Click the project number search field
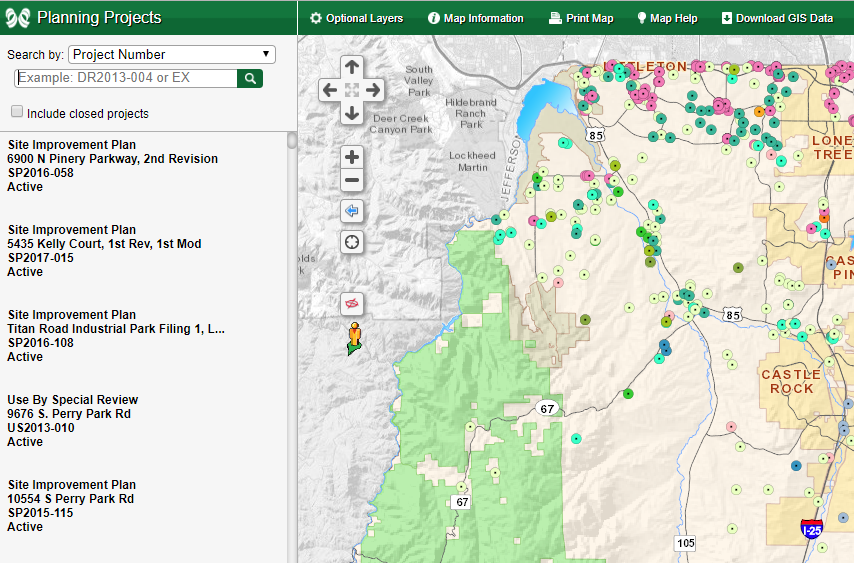The width and height of the screenshot is (854, 563). [x=126, y=78]
